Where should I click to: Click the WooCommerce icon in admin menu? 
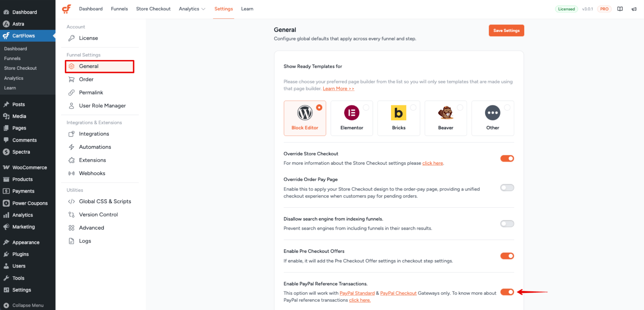pos(6,167)
